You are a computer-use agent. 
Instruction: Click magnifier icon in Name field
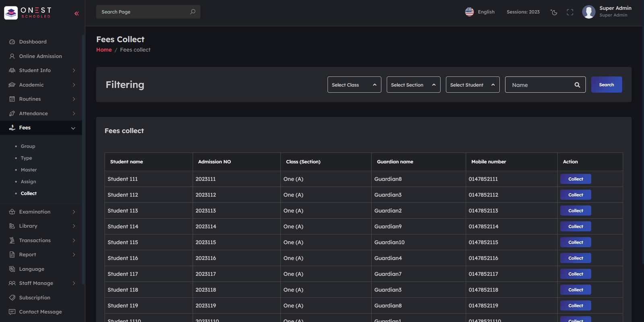pos(577,85)
